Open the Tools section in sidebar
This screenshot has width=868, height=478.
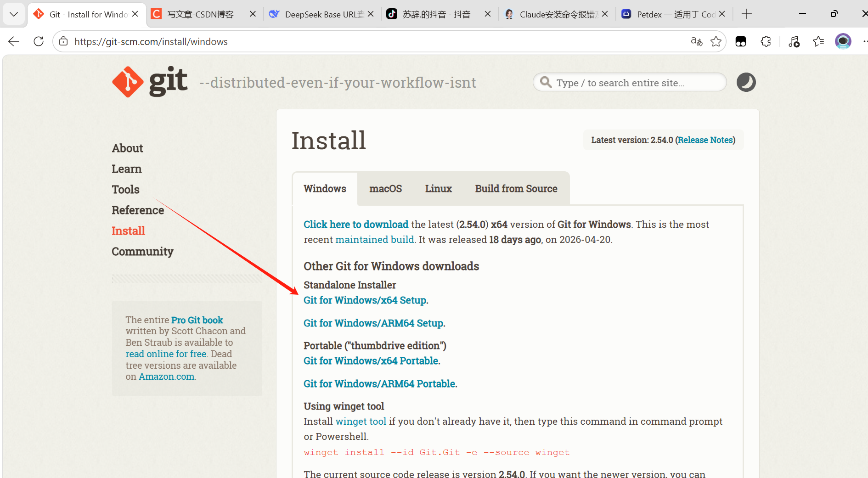(126, 190)
